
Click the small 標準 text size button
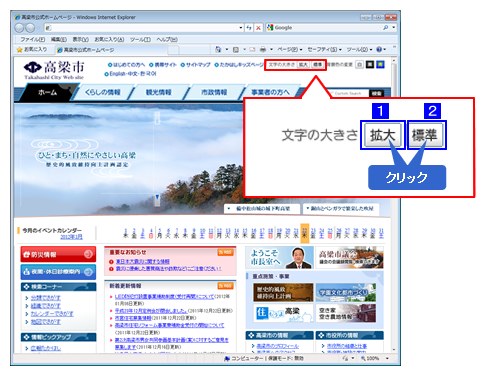coord(317,65)
